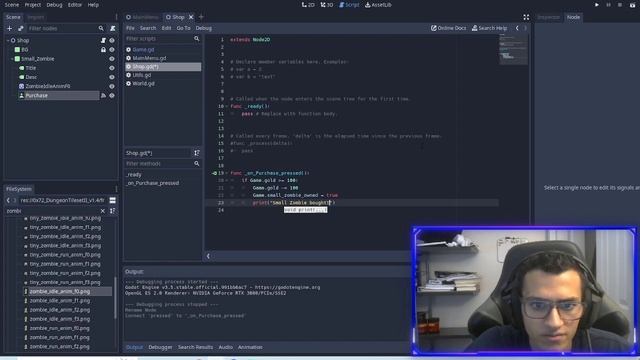Click the search icon in Filter methods

point(197,164)
